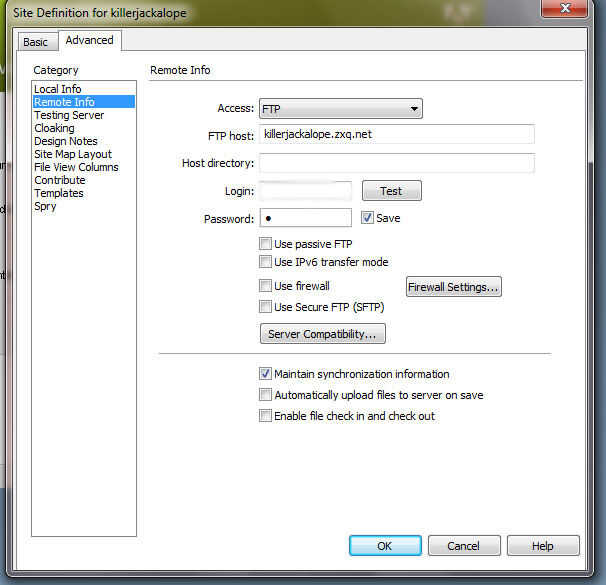Toggle Use IPv6 transfer mode
Screen dimensions: 606x585
265,262
